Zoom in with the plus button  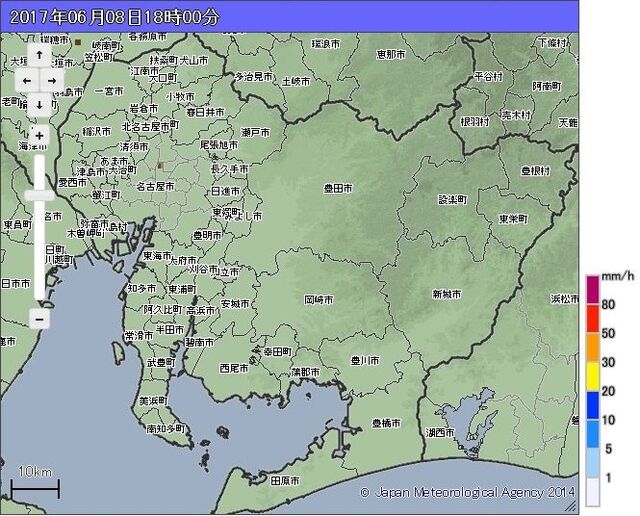(39, 136)
